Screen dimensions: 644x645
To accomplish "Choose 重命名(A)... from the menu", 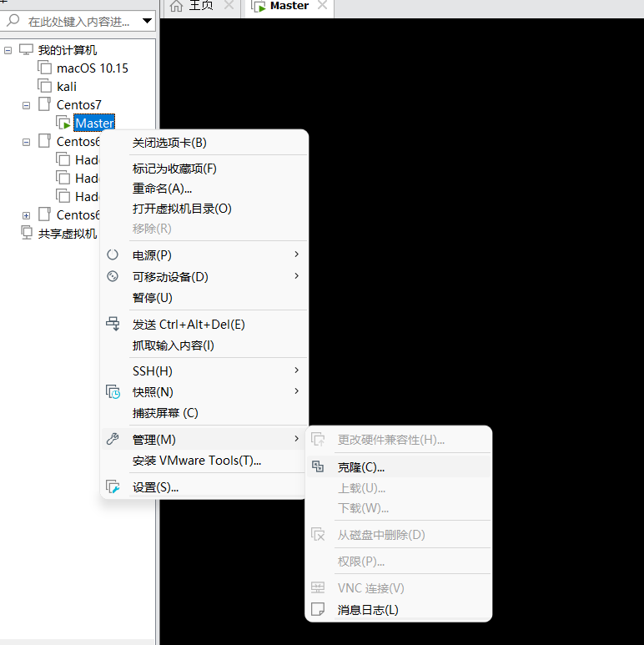I will (x=204, y=189).
